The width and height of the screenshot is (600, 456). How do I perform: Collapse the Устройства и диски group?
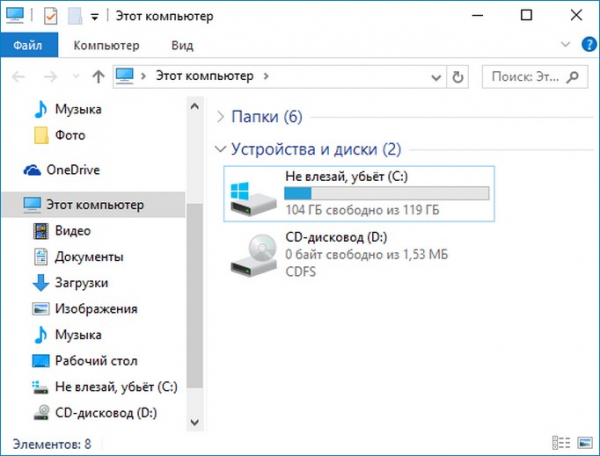[220, 149]
